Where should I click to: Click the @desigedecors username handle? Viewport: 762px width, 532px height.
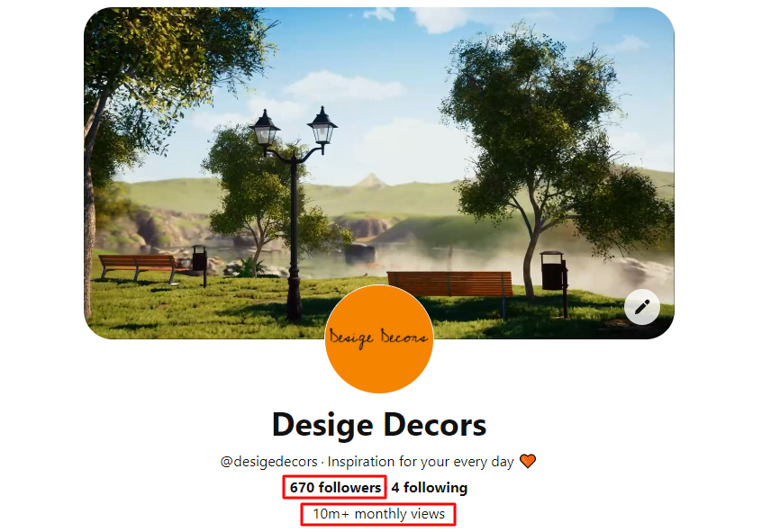[x=268, y=462]
